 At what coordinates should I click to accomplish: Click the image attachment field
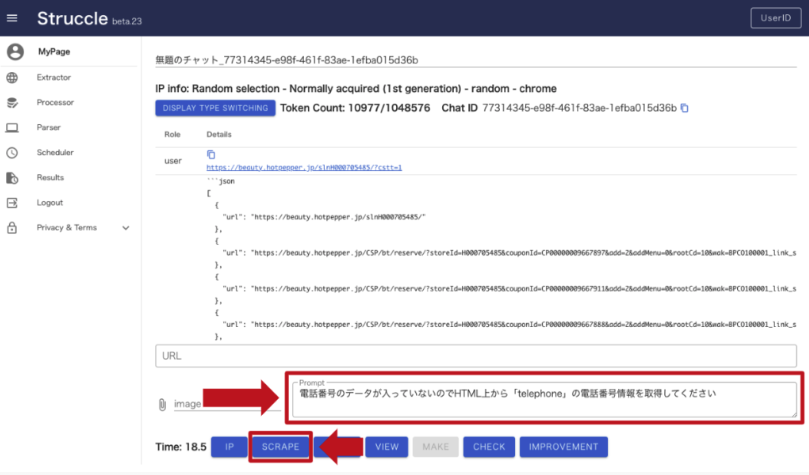tap(227, 404)
